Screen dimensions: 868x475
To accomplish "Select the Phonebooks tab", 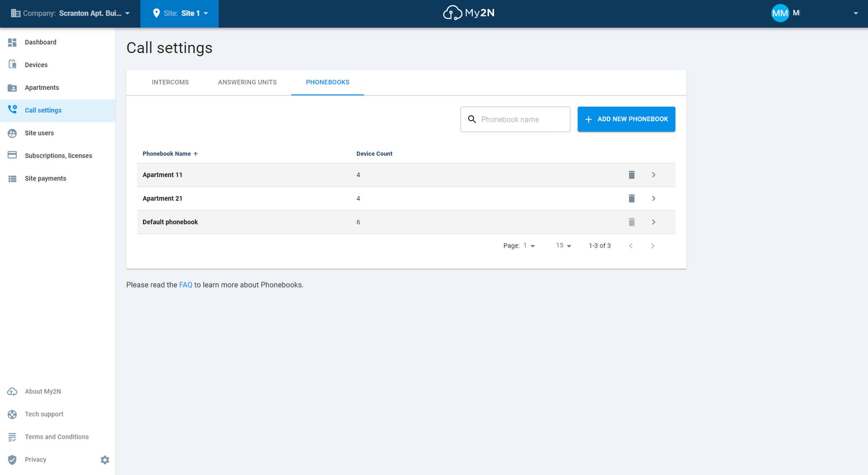I will 328,82.
